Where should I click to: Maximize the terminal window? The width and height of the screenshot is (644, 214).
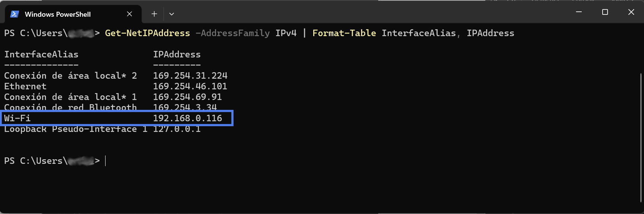pyautogui.click(x=605, y=12)
